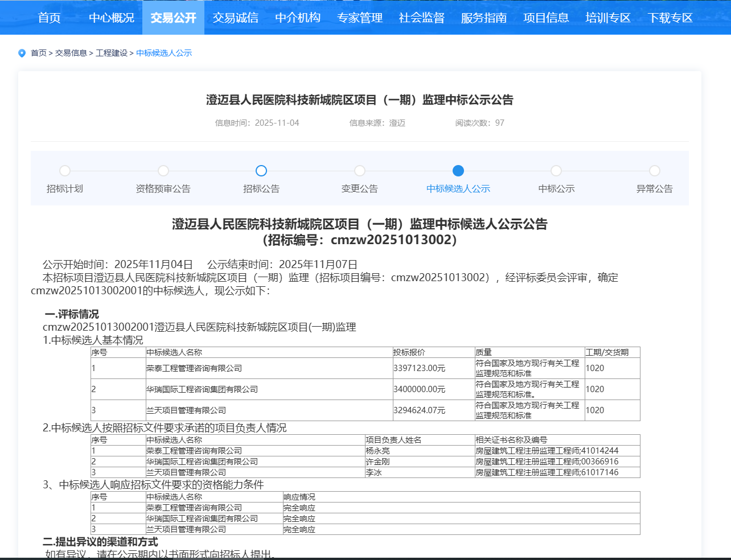Go to 交易诚信 in the top navigation
Image resolution: width=731 pixels, height=560 pixels.
236,18
